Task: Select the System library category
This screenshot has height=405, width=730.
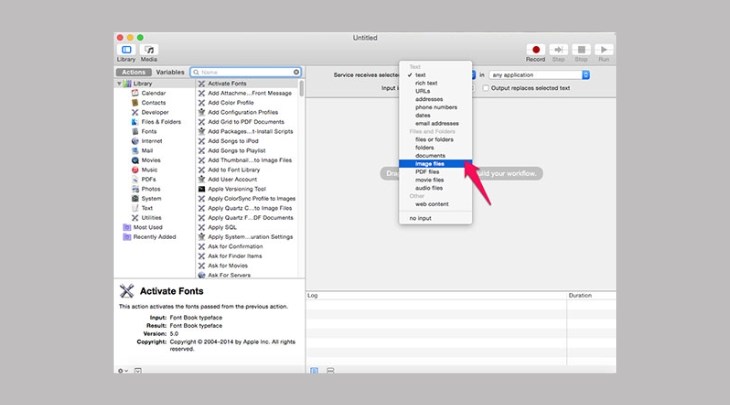Action: pos(151,198)
